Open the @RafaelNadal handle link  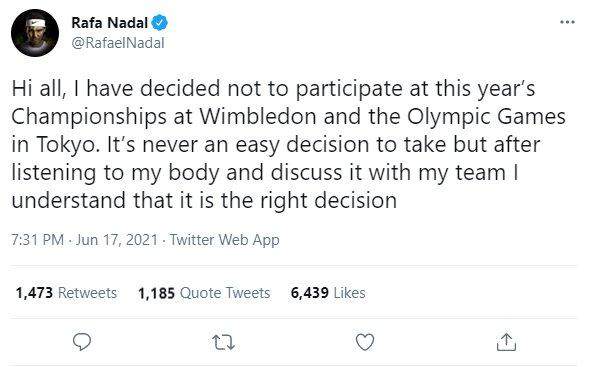[118, 43]
